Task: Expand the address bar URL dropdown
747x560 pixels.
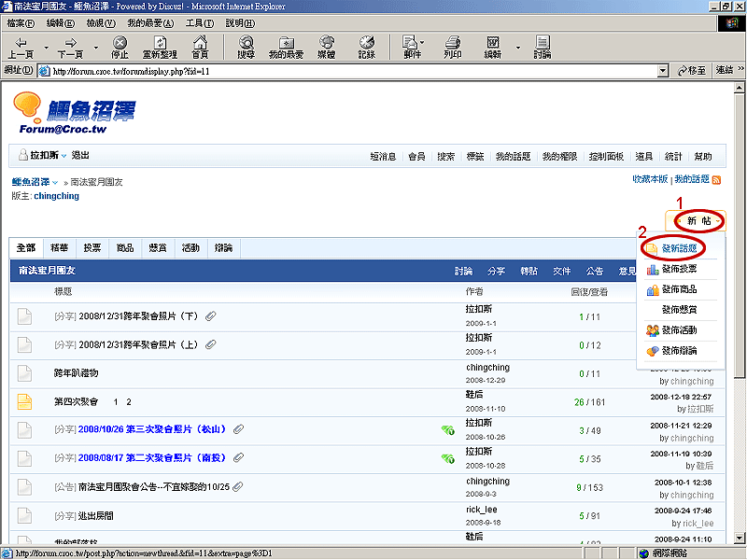Action: point(662,71)
